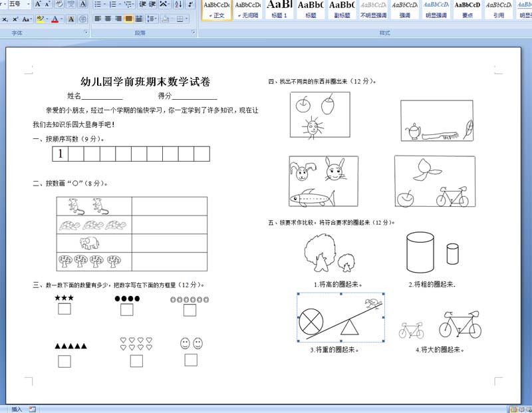Apply the 标题 1 style

click(279, 10)
